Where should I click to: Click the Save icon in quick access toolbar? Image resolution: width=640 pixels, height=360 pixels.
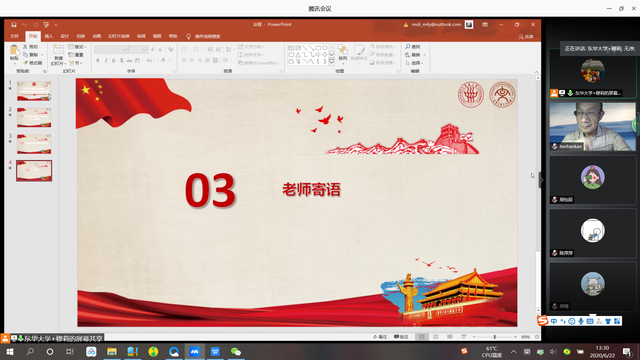click(x=14, y=24)
